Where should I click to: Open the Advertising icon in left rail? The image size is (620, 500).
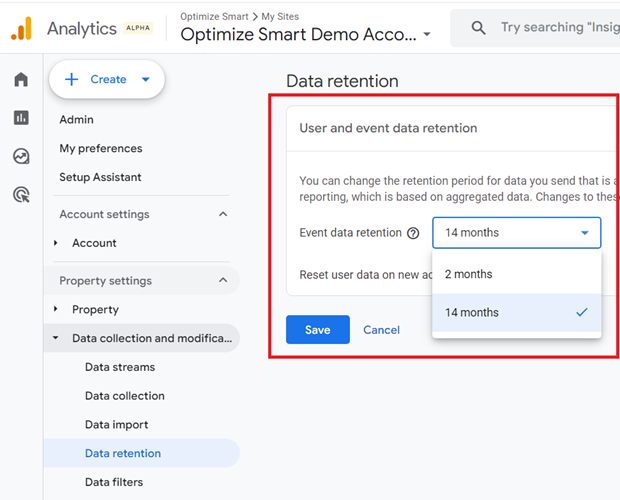pos(21,194)
